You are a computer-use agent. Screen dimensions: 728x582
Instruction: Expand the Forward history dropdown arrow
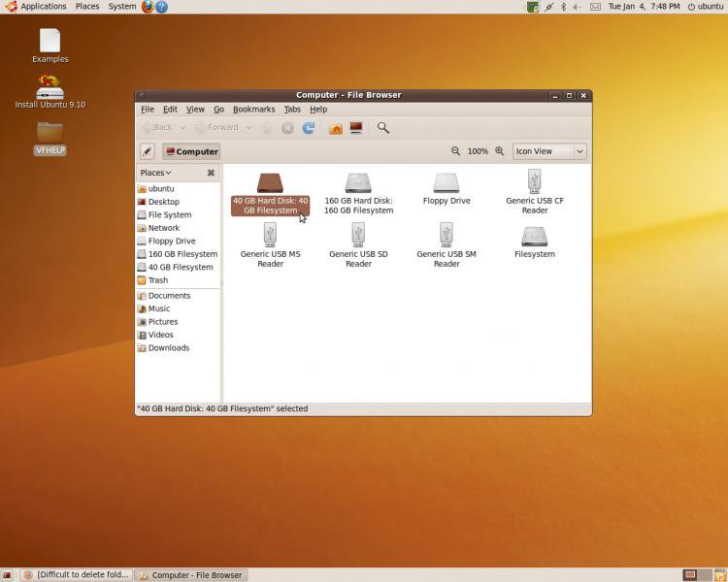click(249, 128)
